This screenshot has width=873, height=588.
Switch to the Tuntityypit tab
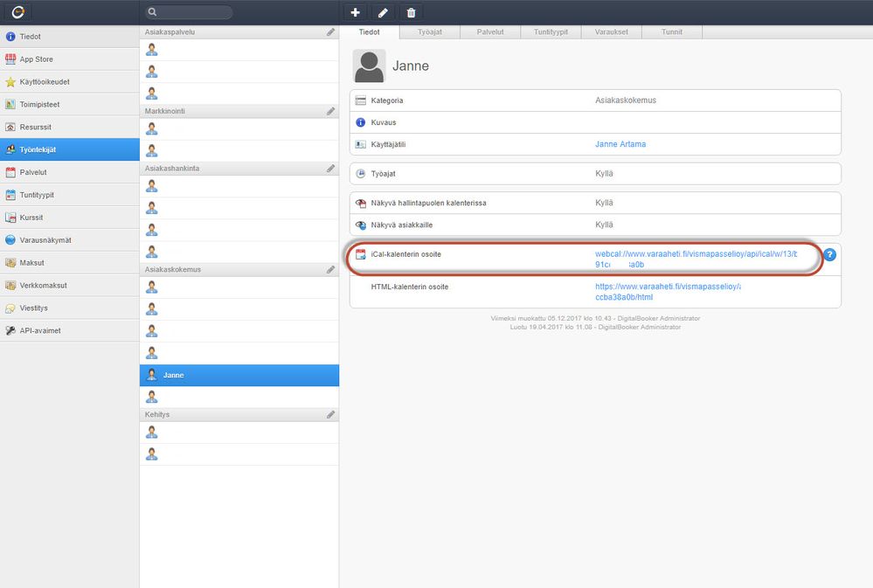(x=551, y=32)
